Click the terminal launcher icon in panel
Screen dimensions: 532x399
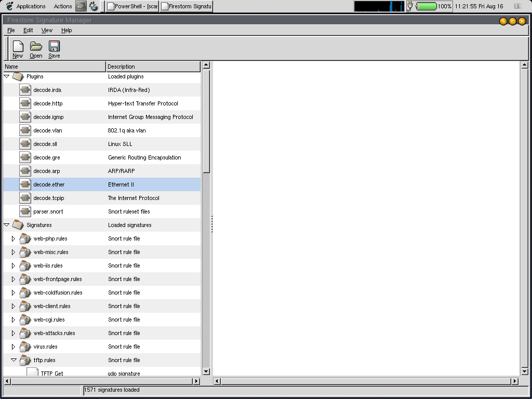[x=81, y=6]
